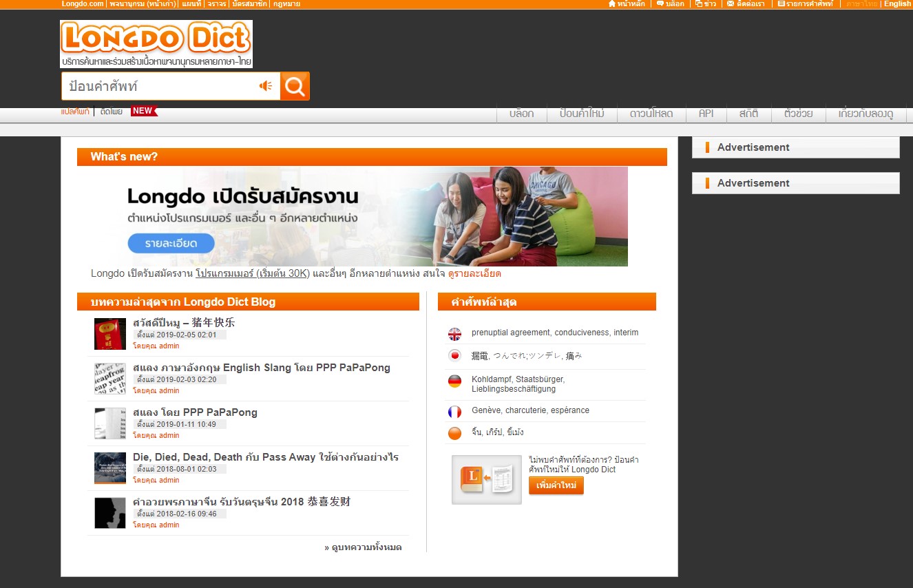Click the กฎหมาย top link
This screenshot has height=588, width=913.
(286, 4)
